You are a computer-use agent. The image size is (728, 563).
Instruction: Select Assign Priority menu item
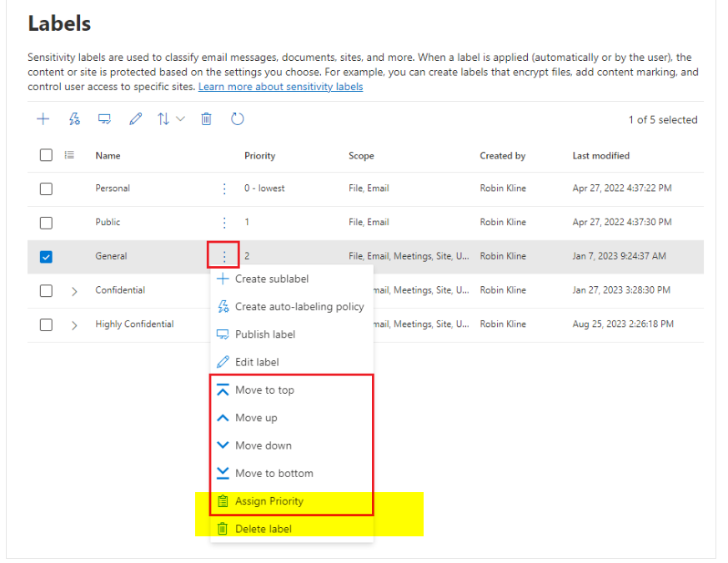[292, 501]
